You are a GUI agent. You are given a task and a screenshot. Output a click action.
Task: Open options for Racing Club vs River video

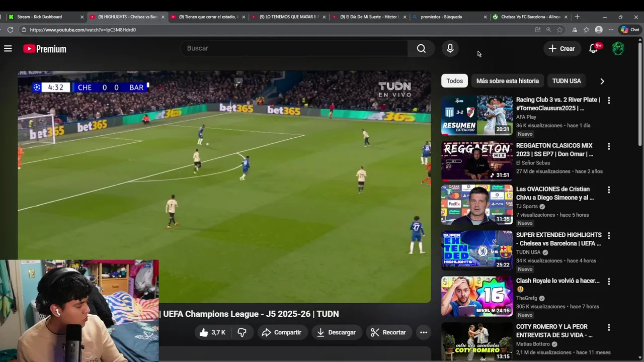click(609, 101)
